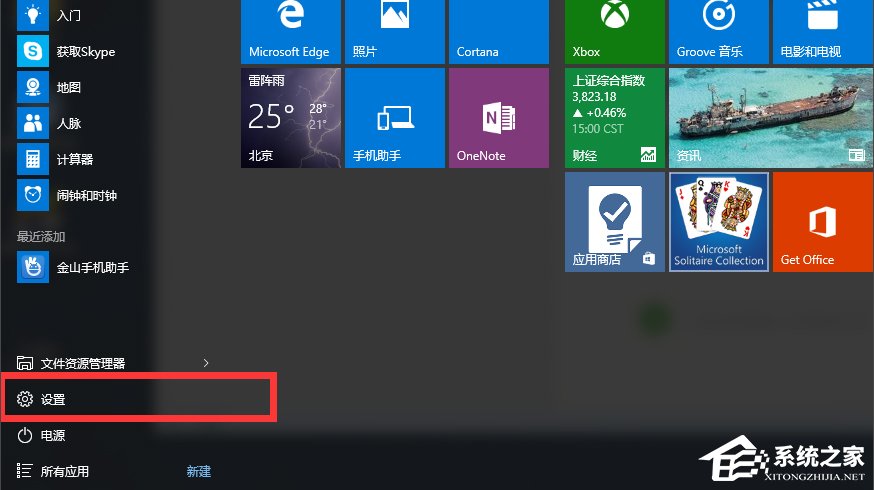
Task: Launch the 获取Skype icon
Action: pyautogui.click(x=33, y=51)
